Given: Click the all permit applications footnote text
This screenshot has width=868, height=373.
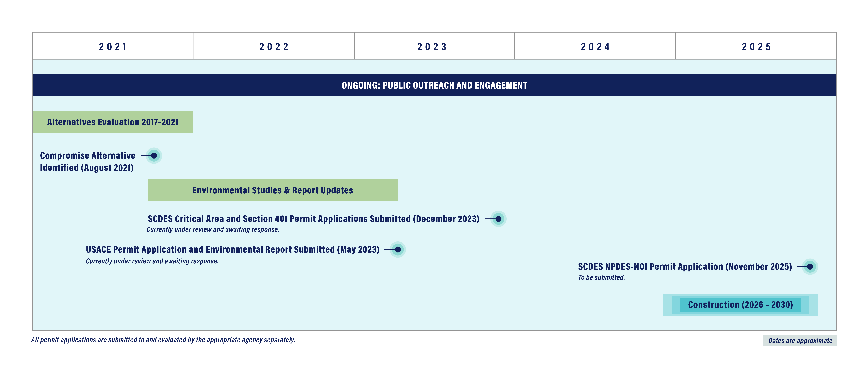Looking at the screenshot, I should (x=163, y=340).
